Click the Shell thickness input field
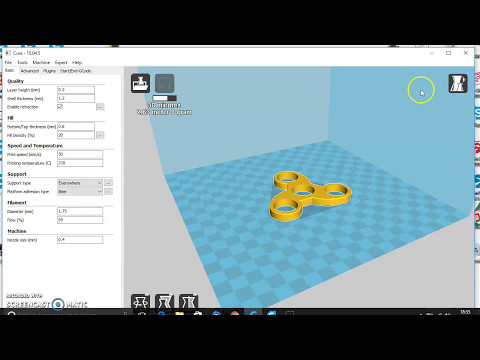Image resolution: width=480 pixels, height=360 pixels. 76,98
